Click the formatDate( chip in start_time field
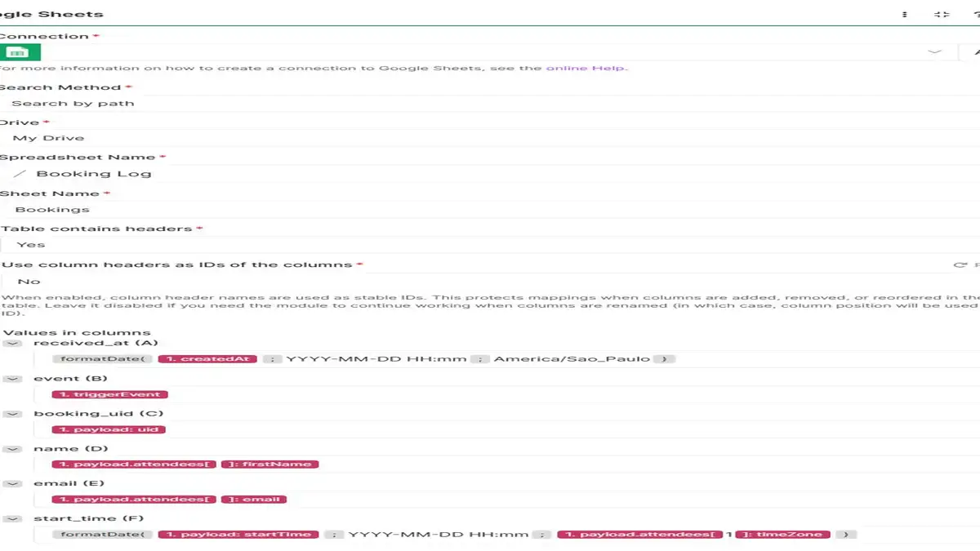 point(102,535)
